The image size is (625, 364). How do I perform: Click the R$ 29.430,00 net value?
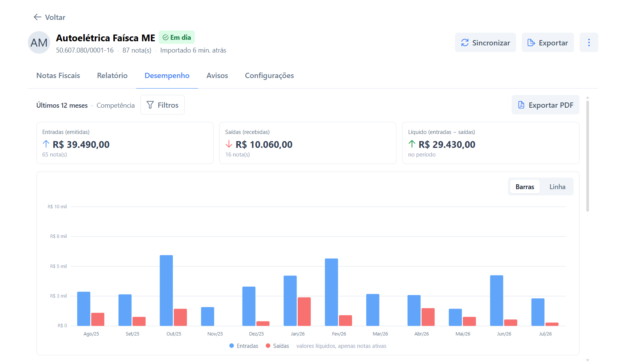click(x=447, y=144)
